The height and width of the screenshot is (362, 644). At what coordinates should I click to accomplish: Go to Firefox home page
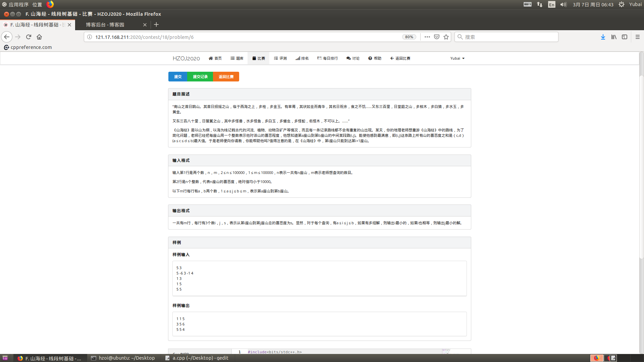pos(39,37)
